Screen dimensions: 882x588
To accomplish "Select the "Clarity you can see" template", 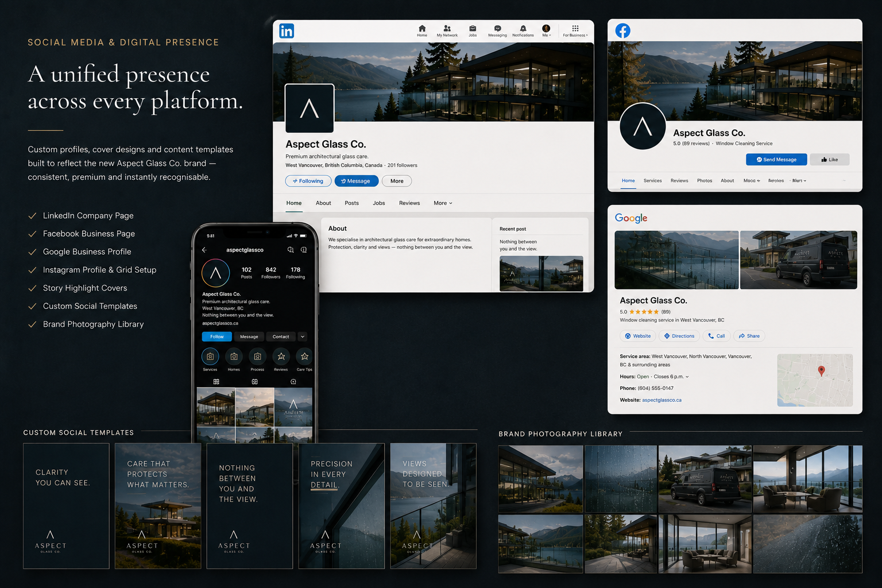I will [66, 506].
